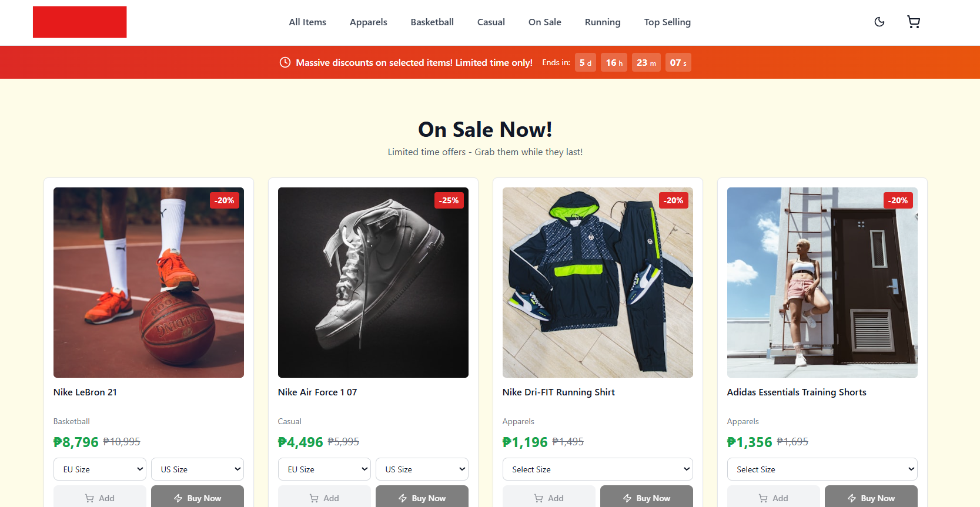
Task: Open US Size dropdown for Nike Air Force 1 07
Action: [x=422, y=469]
